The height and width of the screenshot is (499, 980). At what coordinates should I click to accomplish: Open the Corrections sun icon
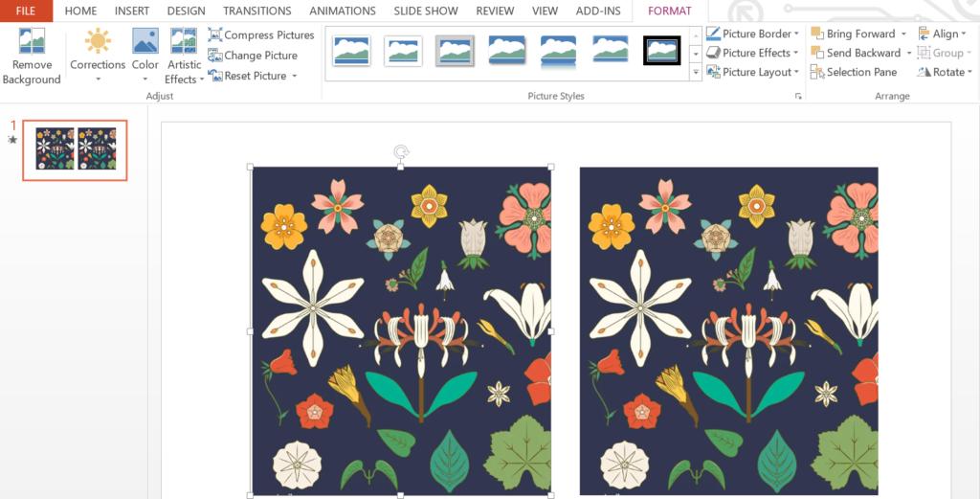[98, 40]
